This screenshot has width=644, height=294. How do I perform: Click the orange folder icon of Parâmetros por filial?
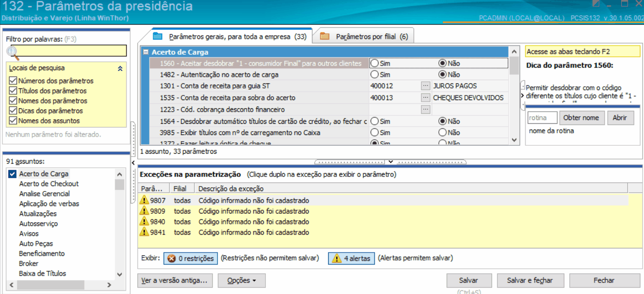(x=324, y=36)
